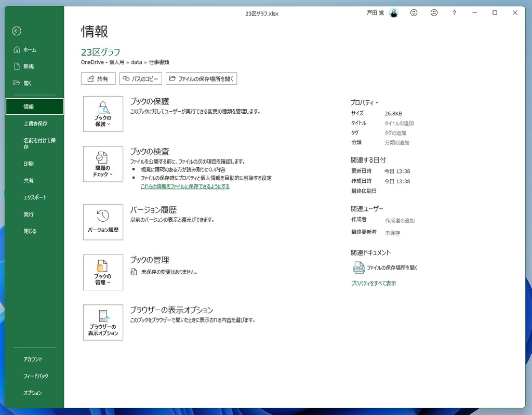Click the 更新日時 value 今日 13:38
Screen dimensions: 532x415
(397, 171)
